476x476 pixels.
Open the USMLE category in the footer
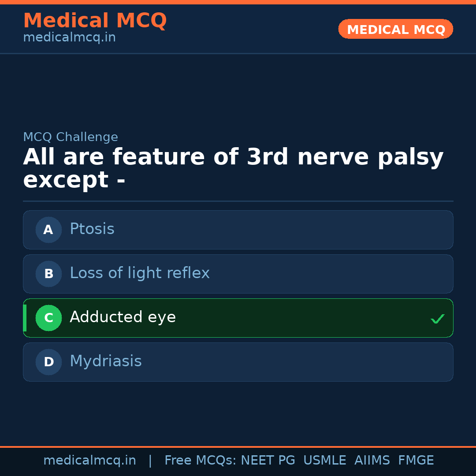[x=325, y=460]
